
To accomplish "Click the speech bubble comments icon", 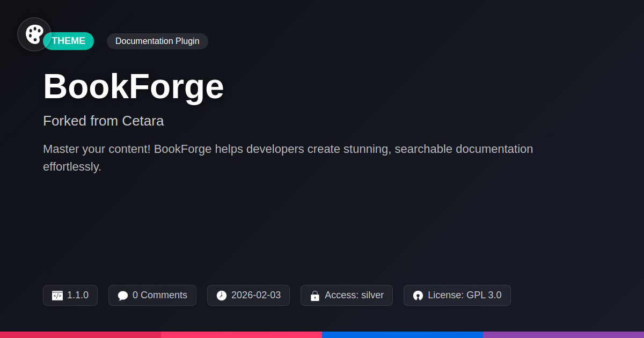I will tap(123, 296).
